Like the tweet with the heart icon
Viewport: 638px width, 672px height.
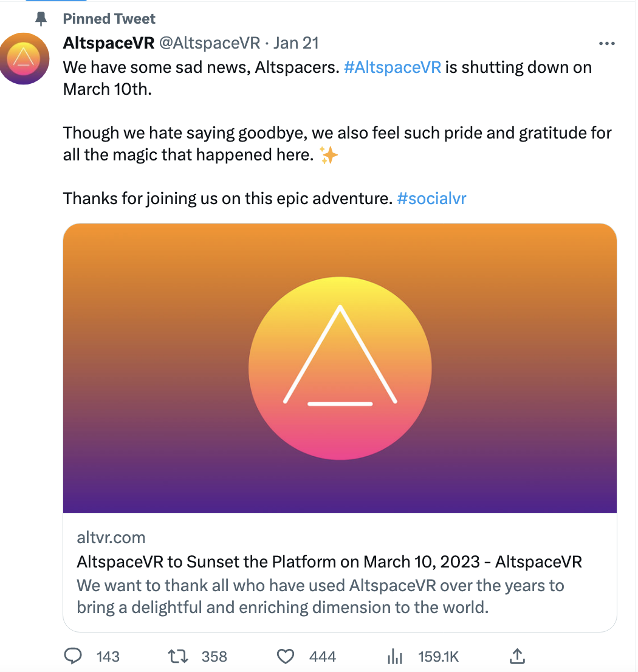(x=286, y=656)
